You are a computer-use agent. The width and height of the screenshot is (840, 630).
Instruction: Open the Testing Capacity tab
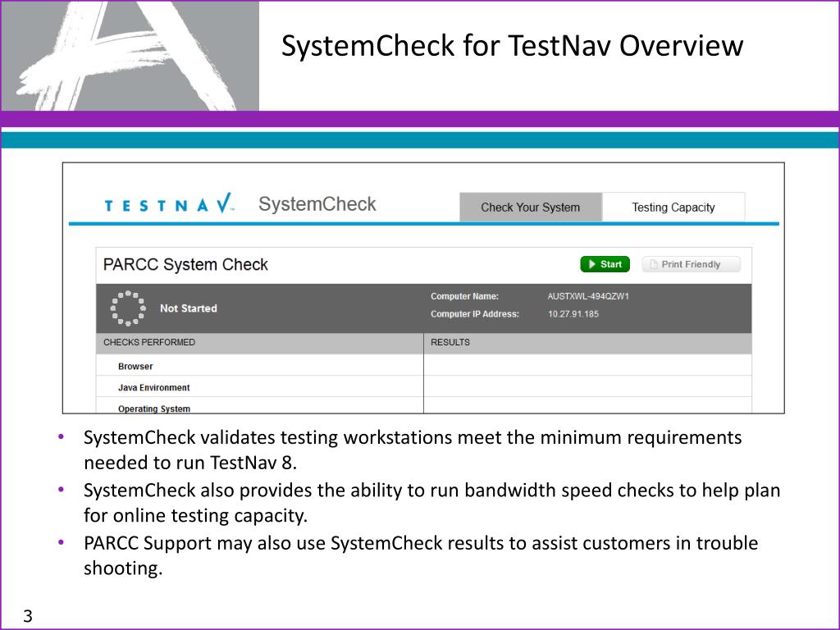pos(673,208)
